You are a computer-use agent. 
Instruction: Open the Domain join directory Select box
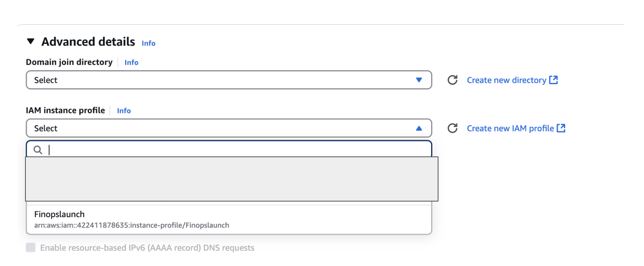[222, 80]
